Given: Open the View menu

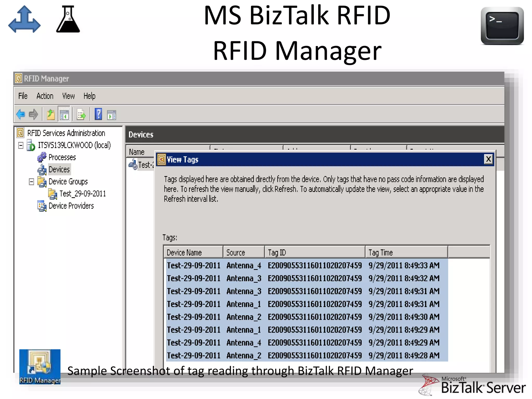Looking at the screenshot, I should point(69,96).
